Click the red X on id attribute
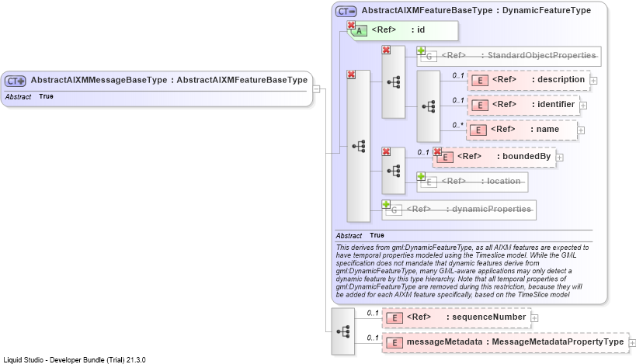The image size is (636, 364). pyautogui.click(x=351, y=25)
